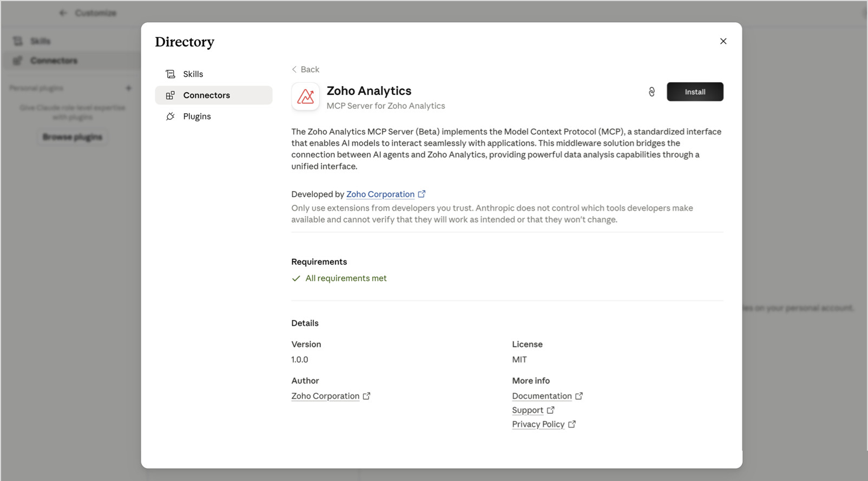Click the Zoho Analytics title heading
The width and height of the screenshot is (868, 481).
click(x=369, y=91)
